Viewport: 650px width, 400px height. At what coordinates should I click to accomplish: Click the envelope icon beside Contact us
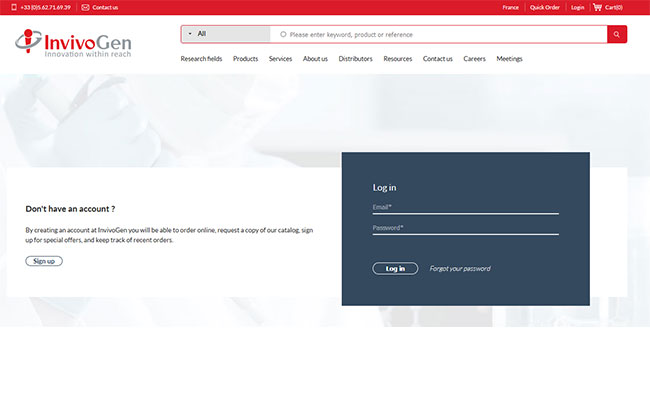coord(85,7)
